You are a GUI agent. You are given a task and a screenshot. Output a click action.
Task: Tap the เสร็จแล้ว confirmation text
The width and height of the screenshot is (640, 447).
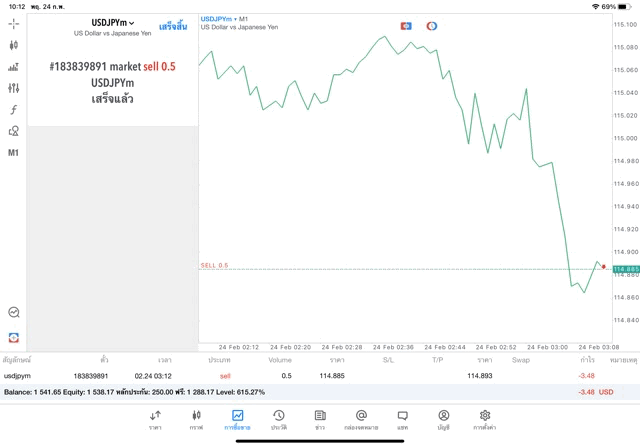(x=113, y=99)
